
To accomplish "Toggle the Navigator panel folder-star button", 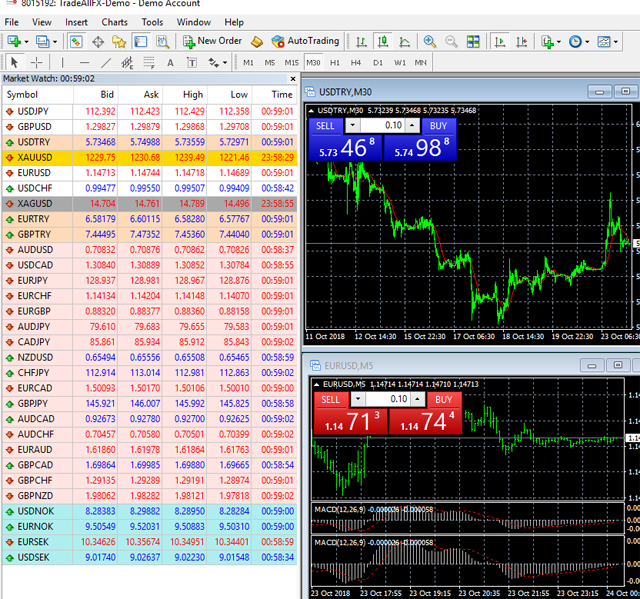I will tap(119, 42).
